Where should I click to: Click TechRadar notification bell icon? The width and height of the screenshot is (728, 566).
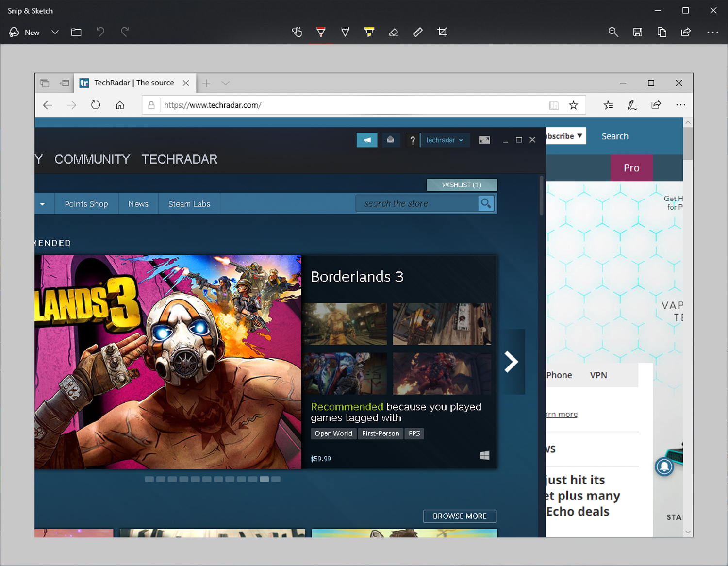[x=664, y=467]
